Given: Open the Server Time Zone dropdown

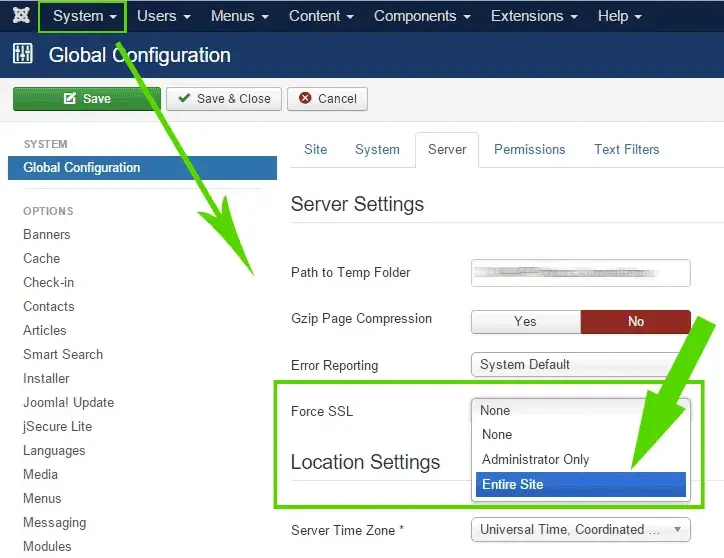Looking at the screenshot, I should tap(581, 530).
